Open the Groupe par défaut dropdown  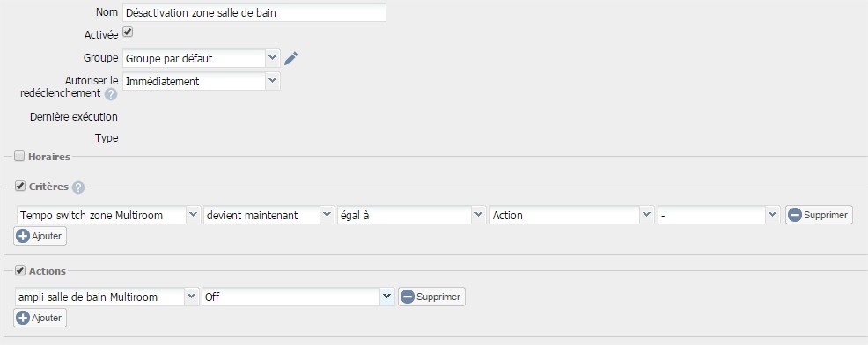coord(201,58)
